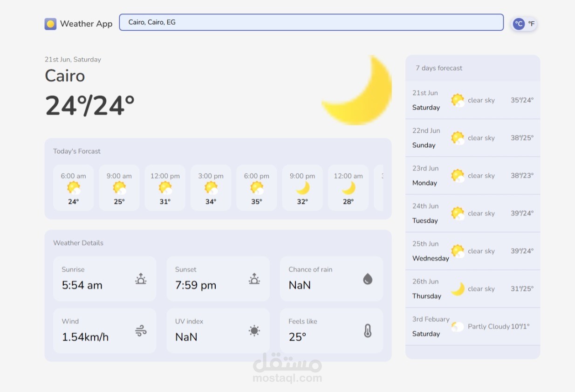
Task: Click the 35°/24° temperature for 21st Jun
Action: 522,100
